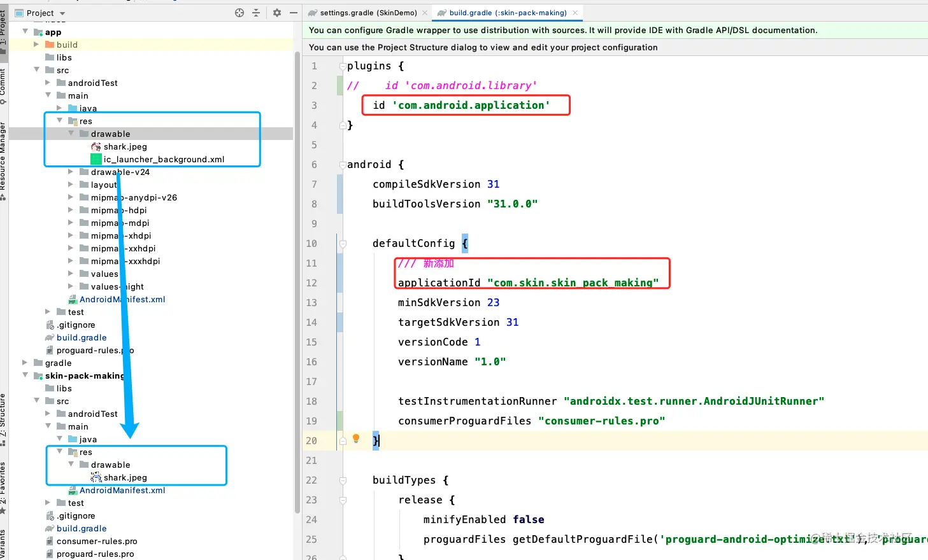This screenshot has width=928, height=560.
Task: Expand the drawable-v24 folder
Action: tap(71, 172)
